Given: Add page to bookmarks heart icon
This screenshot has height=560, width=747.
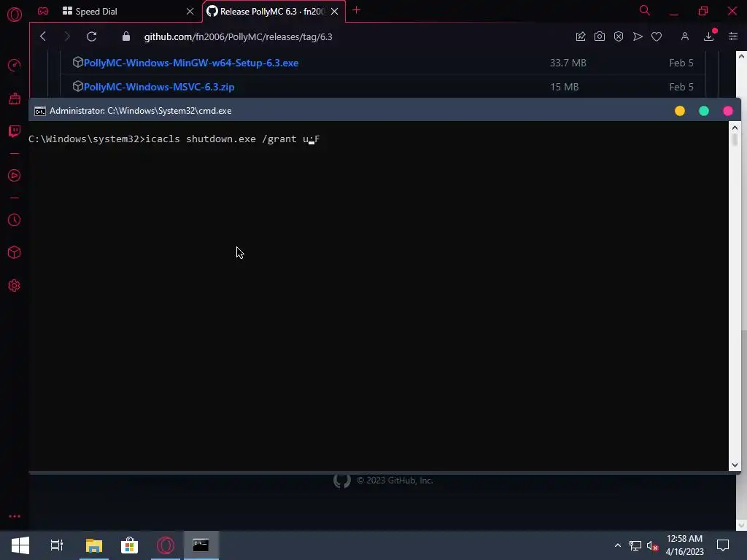Looking at the screenshot, I should click(657, 36).
